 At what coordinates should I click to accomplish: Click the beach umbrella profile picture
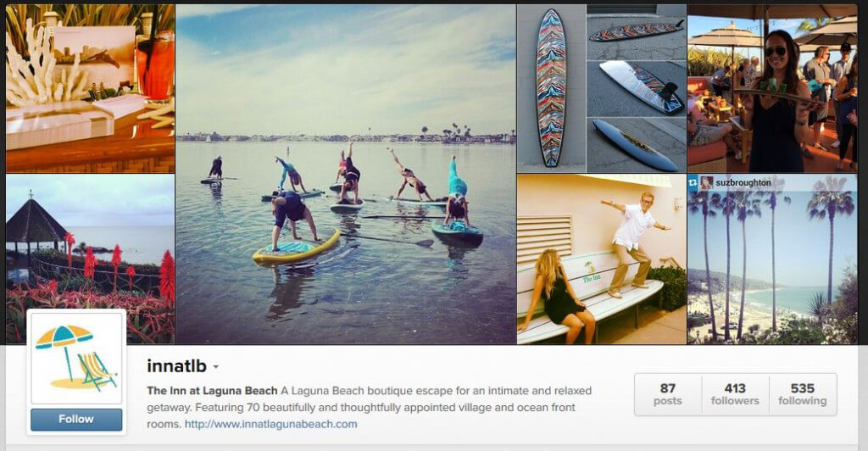pos(76,358)
